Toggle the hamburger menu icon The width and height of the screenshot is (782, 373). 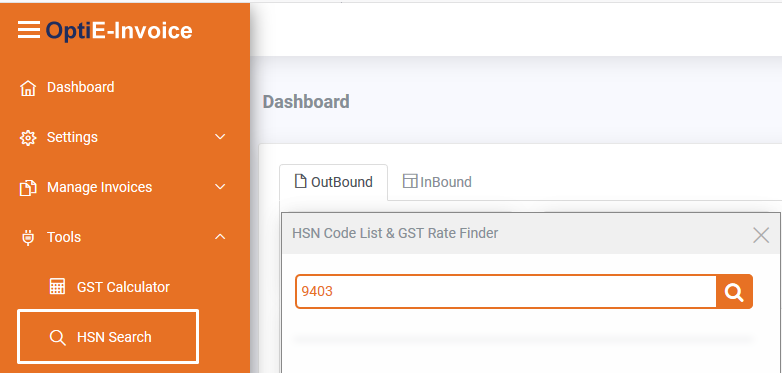(29, 30)
